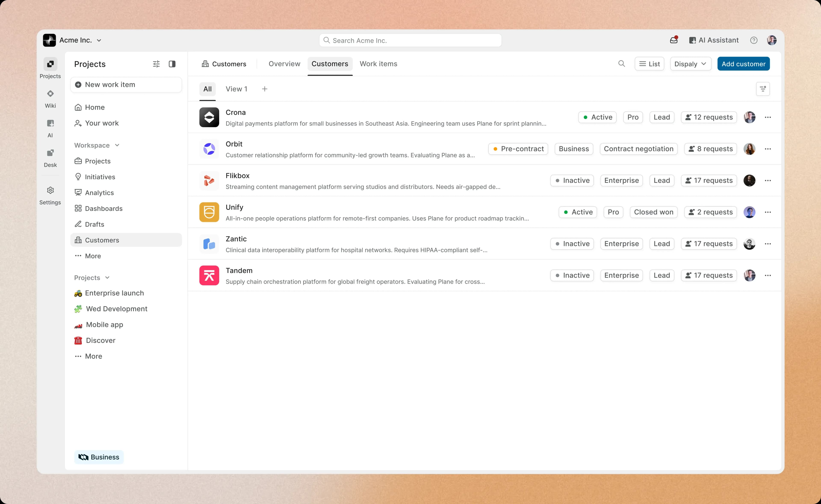The height and width of the screenshot is (504, 821).
Task: Expand the Acme Inc. workspace switcher
Action: [99, 40]
